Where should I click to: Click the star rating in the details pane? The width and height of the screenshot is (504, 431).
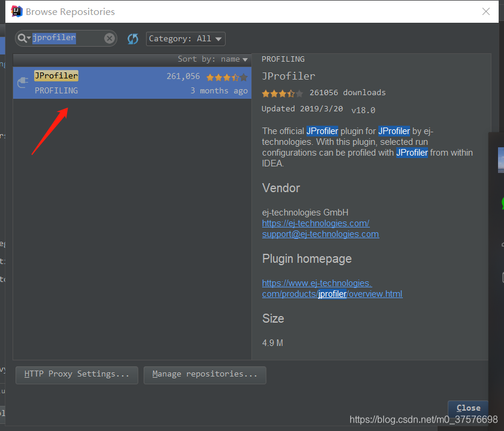pos(282,93)
